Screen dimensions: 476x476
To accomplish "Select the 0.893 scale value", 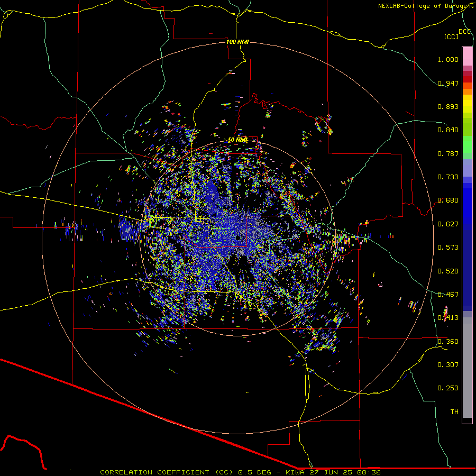I will tap(448, 106).
